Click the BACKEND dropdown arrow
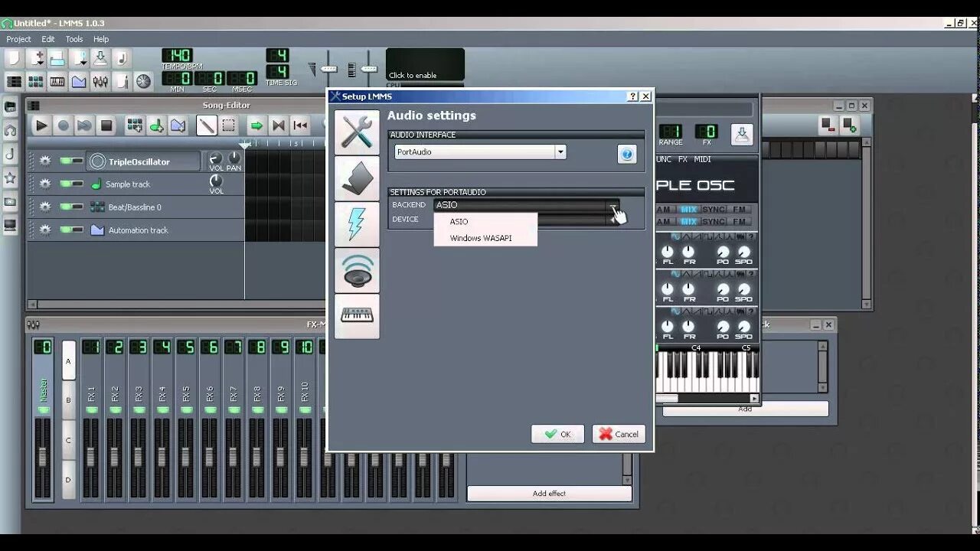 point(613,206)
